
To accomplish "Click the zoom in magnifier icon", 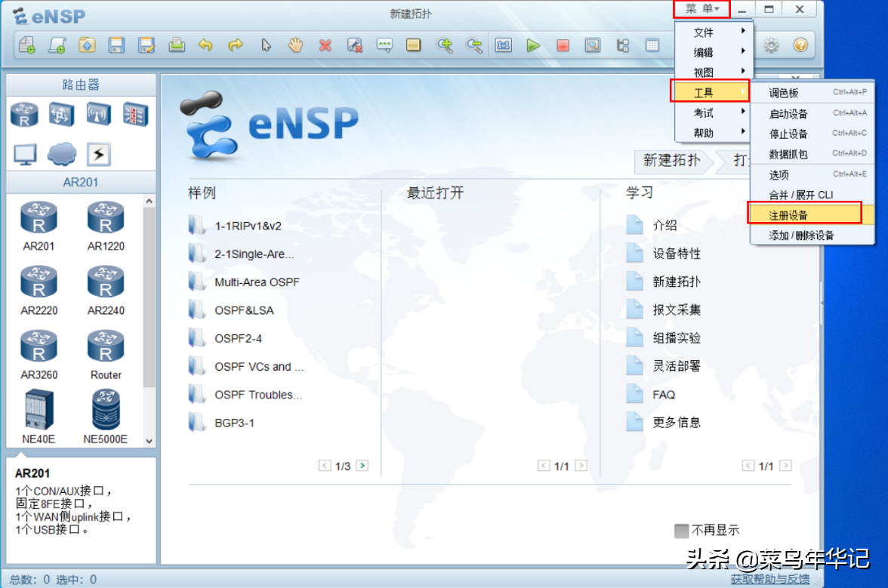I will (444, 45).
